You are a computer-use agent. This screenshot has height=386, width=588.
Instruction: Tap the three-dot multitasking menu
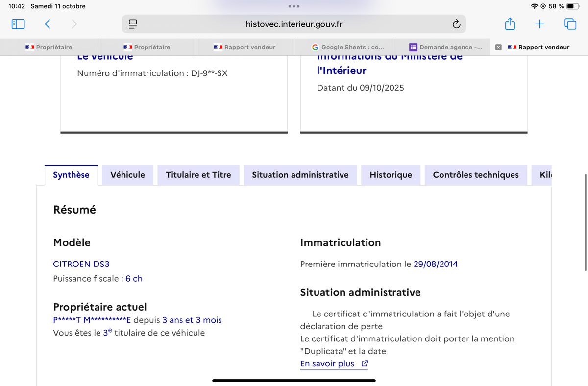[x=294, y=6]
